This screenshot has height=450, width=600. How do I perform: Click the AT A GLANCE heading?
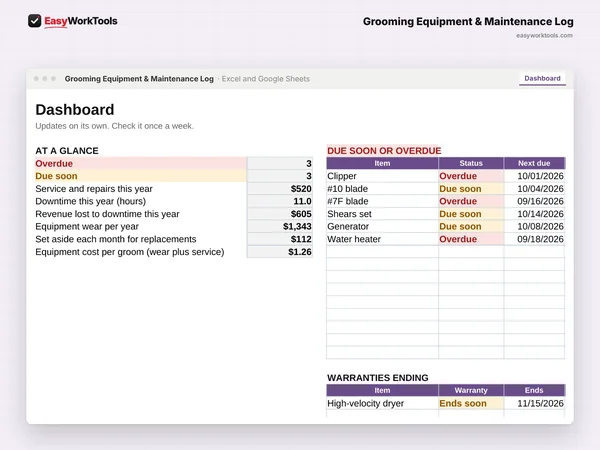click(67, 151)
